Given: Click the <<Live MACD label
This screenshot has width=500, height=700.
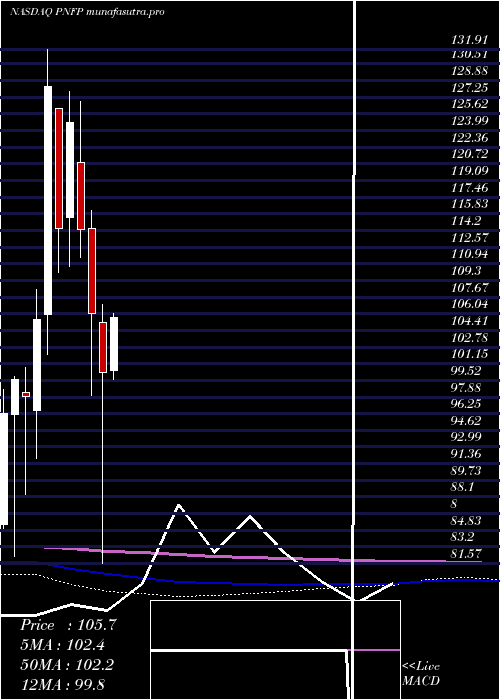Looking at the screenshot, I should tap(421, 674).
